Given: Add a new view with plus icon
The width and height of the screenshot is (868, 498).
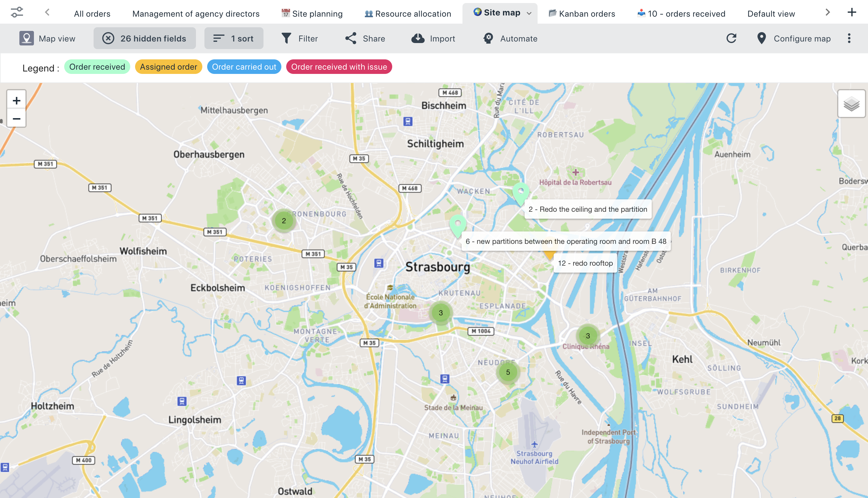Looking at the screenshot, I should click(x=852, y=13).
